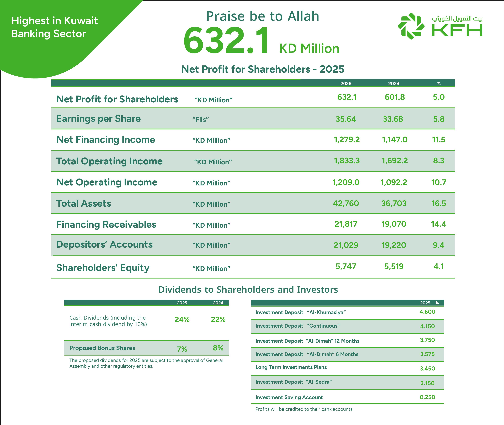504x425 pixels.
Task: Click the KFH wordmark text
Action: [x=457, y=31]
